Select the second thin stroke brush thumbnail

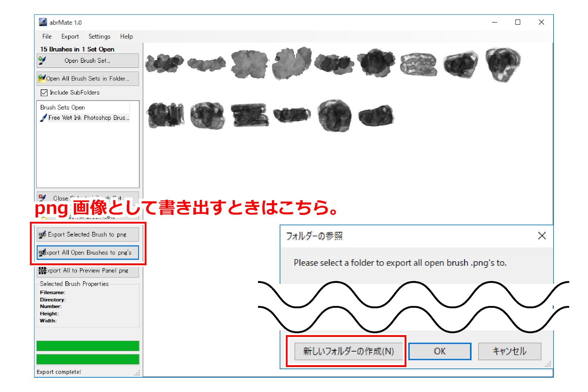pyautogui.click(x=207, y=64)
